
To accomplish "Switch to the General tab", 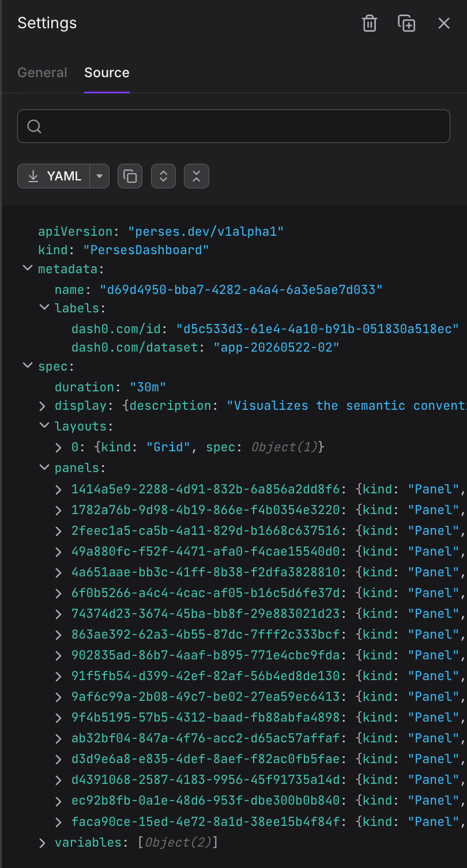I will [x=42, y=73].
